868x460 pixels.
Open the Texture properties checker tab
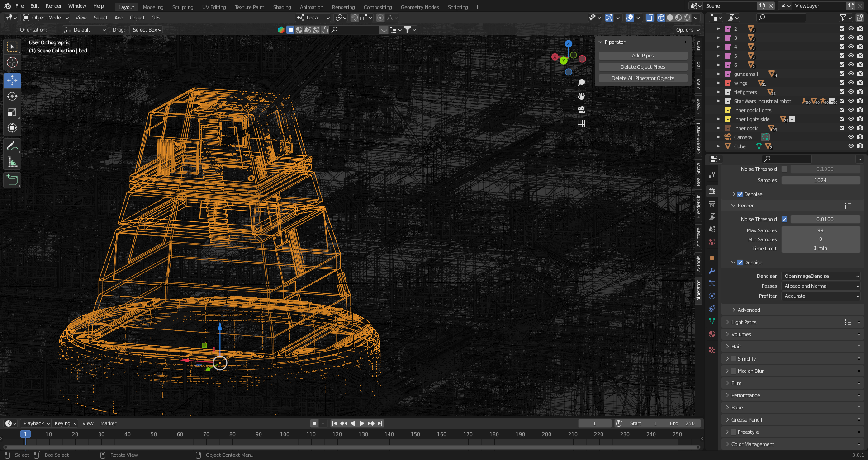coord(712,350)
